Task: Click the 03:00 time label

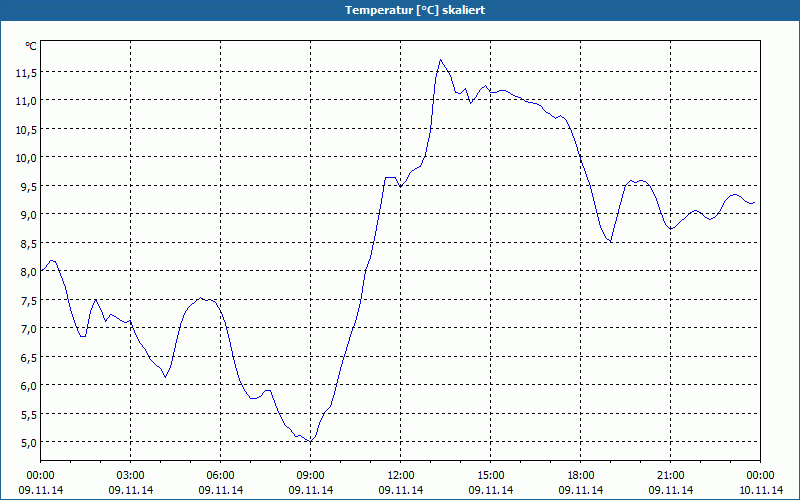Action: tap(131, 476)
